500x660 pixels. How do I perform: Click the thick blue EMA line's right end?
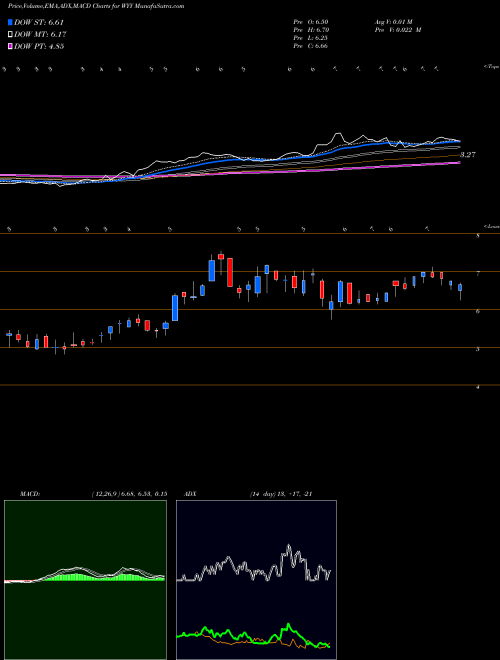(458, 141)
